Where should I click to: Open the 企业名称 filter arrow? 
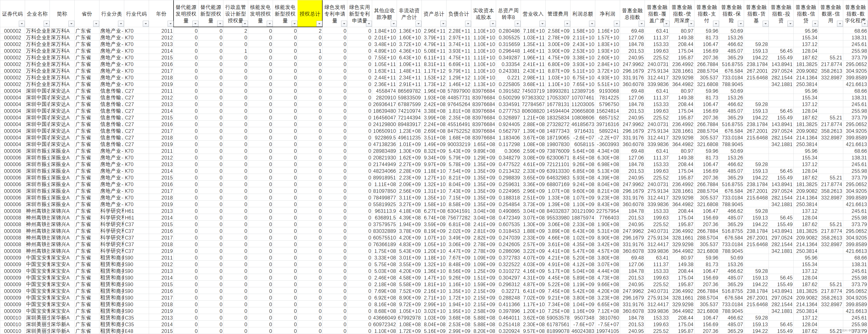click(x=46, y=24)
